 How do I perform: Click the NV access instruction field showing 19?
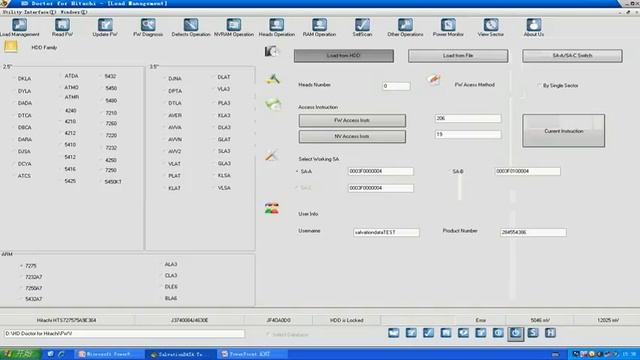468,134
